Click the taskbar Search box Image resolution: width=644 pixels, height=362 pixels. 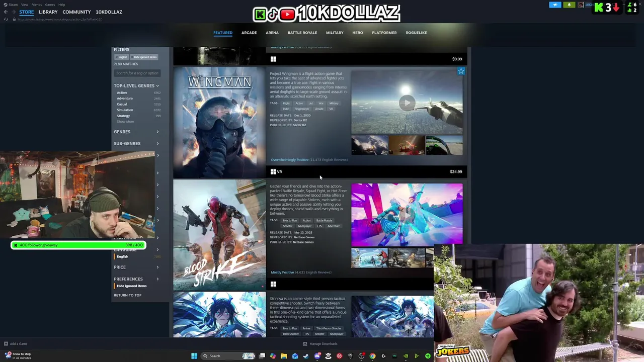pyautogui.click(x=228, y=356)
